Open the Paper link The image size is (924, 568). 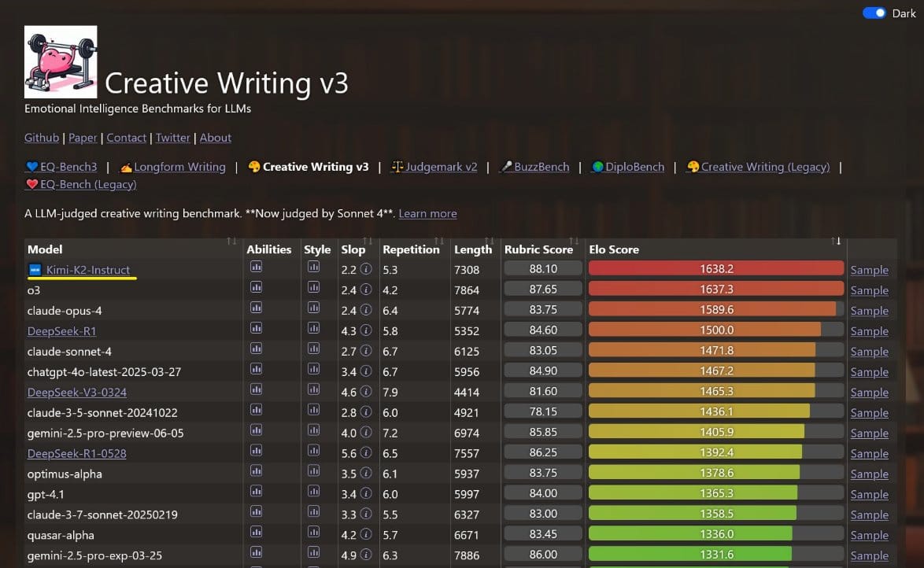(83, 138)
